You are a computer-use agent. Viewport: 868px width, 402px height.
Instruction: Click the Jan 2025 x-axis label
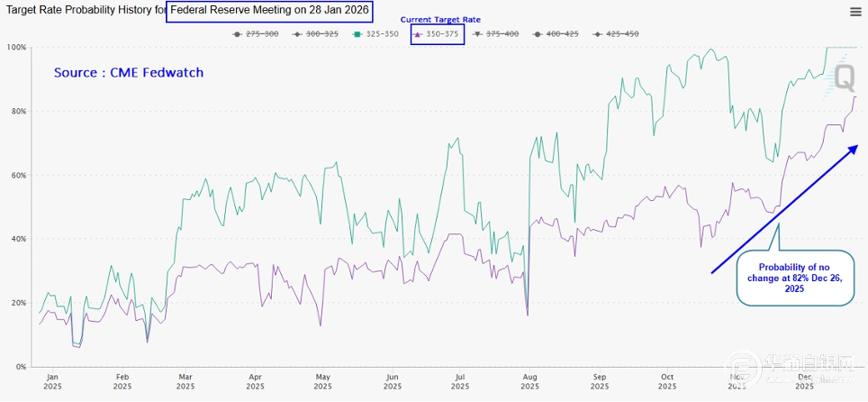tap(52, 380)
